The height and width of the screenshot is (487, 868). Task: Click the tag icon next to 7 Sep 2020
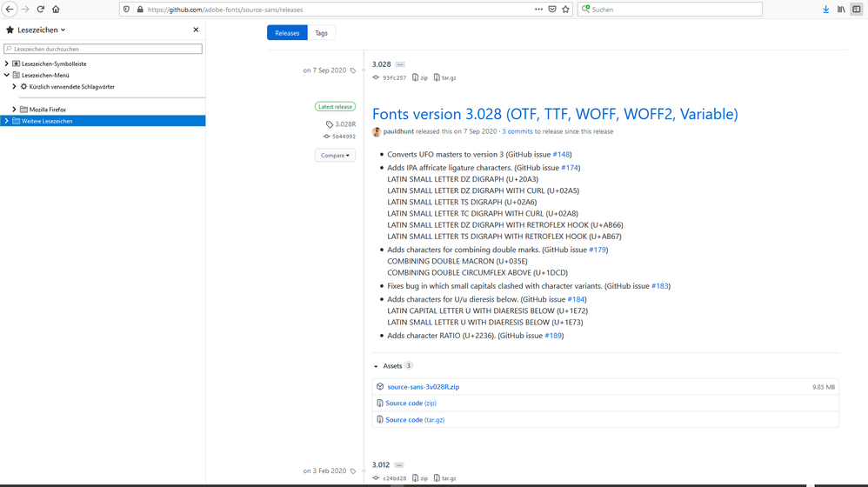[x=353, y=70]
